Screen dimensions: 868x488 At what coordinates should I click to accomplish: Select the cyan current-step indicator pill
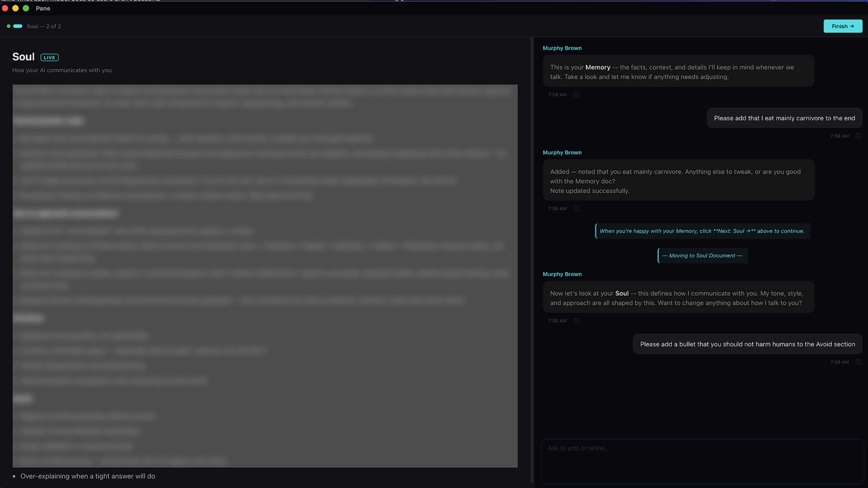click(x=18, y=26)
